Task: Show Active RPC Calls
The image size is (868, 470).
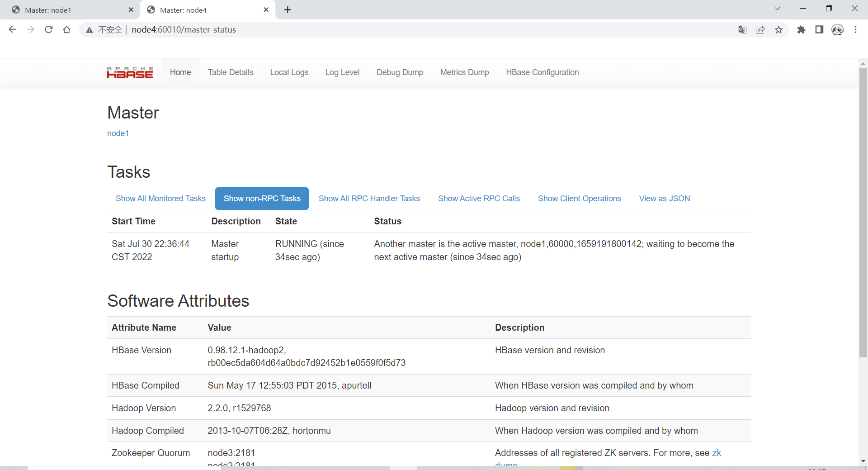Action: [479, 199]
